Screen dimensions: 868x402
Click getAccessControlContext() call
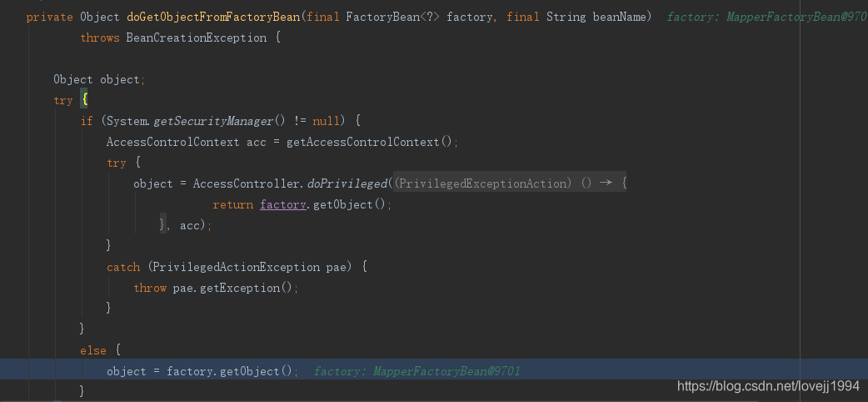pos(370,142)
